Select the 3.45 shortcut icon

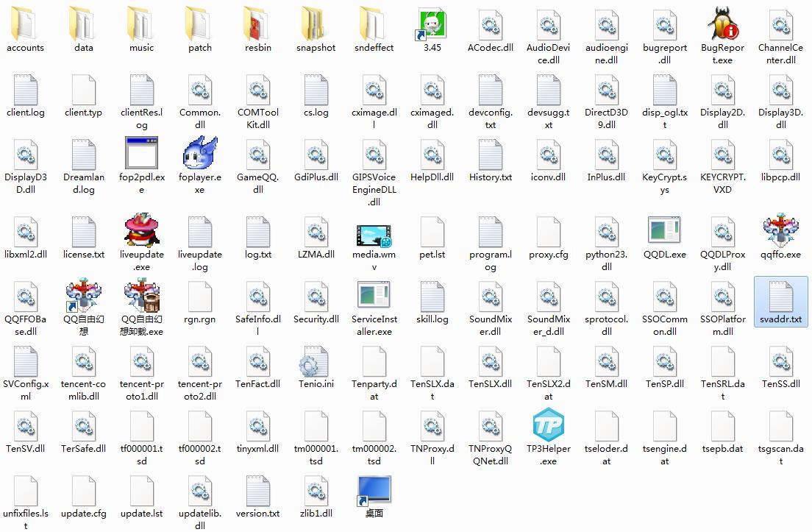click(432, 24)
